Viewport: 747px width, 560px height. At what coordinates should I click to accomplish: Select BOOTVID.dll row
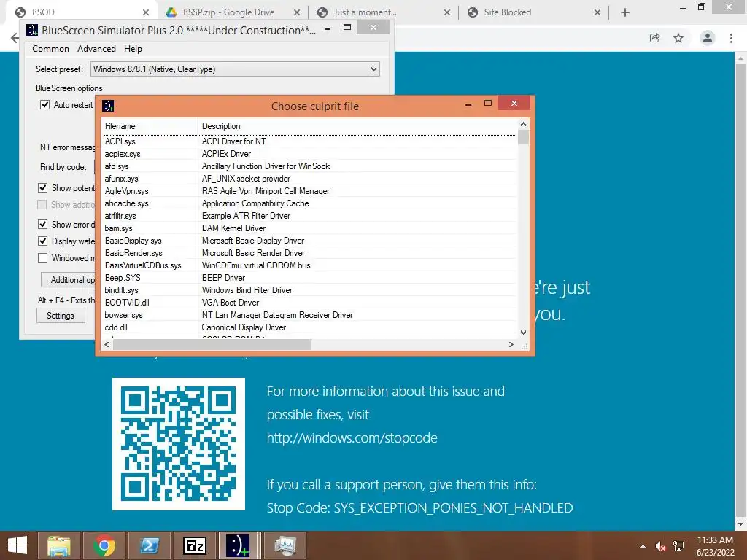tap(309, 303)
